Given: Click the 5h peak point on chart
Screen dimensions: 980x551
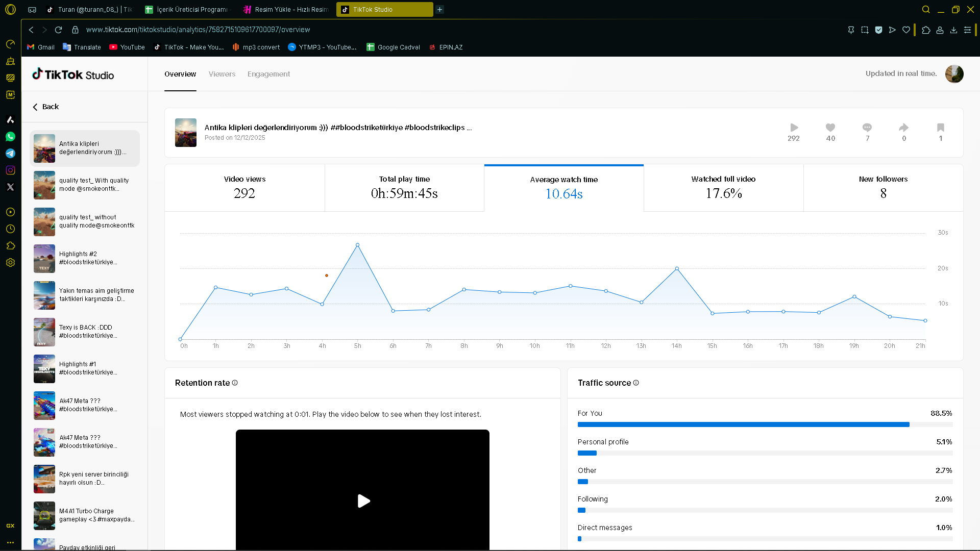Looking at the screenshot, I should [357, 245].
